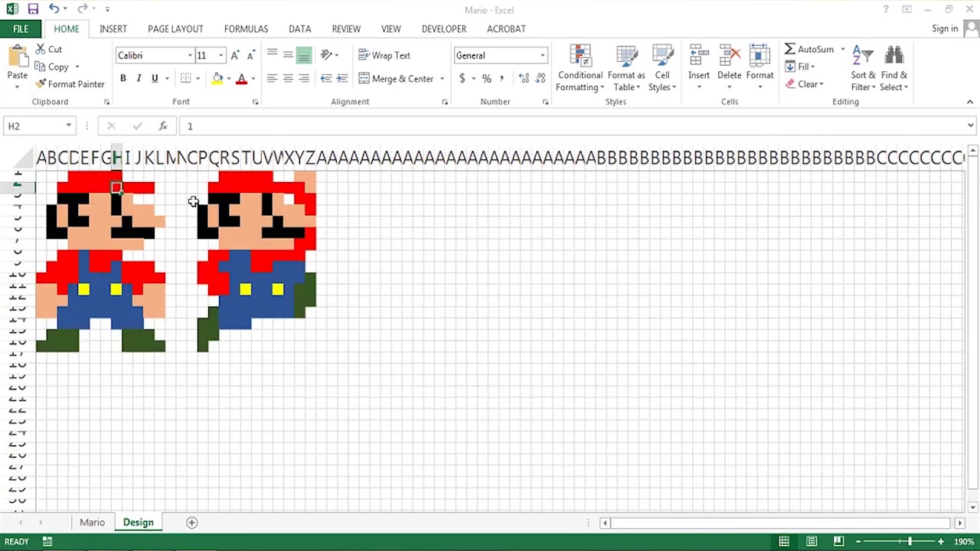Open the Borders dropdown arrow
Screen dimensions: 980x551
(198, 79)
